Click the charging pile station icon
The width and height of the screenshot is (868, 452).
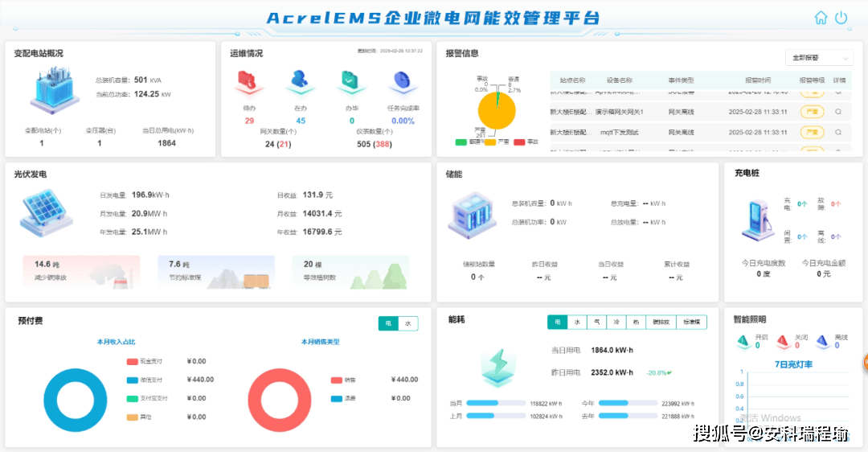pyautogui.click(x=758, y=220)
